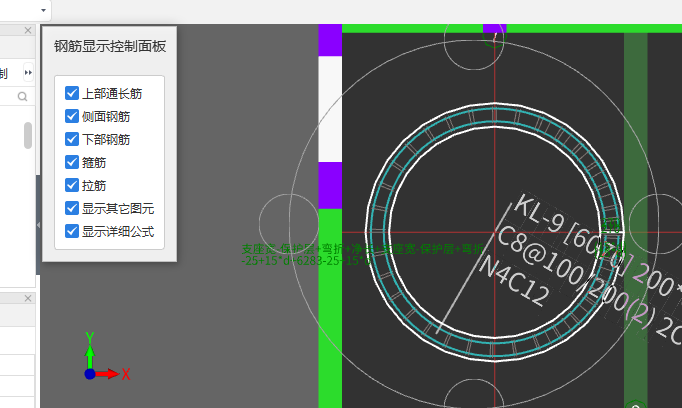Collapse the left panel with side arrow

coord(38,225)
